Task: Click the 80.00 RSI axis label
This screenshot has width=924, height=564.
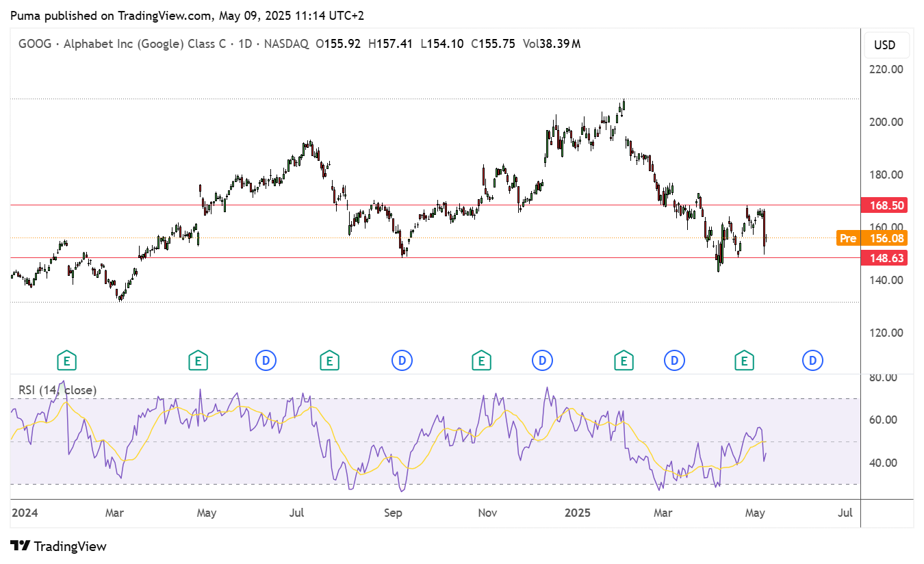Action: [x=882, y=377]
